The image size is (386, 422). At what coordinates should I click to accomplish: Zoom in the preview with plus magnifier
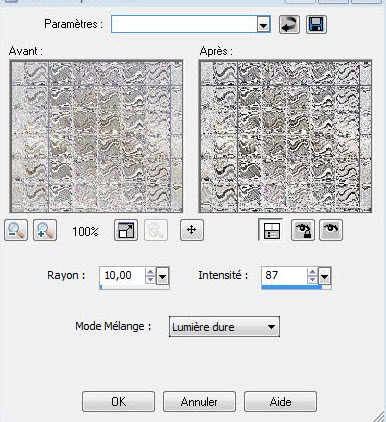(x=45, y=230)
